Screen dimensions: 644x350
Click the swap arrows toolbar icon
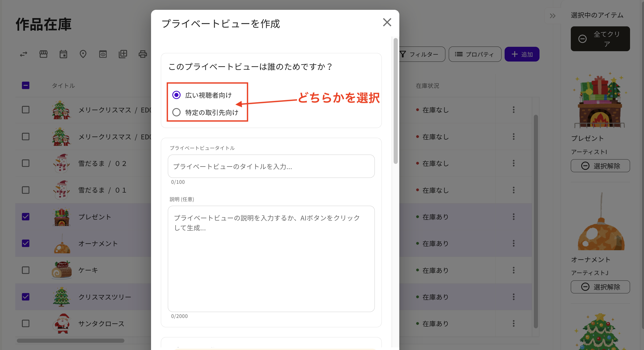pyautogui.click(x=24, y=54)
